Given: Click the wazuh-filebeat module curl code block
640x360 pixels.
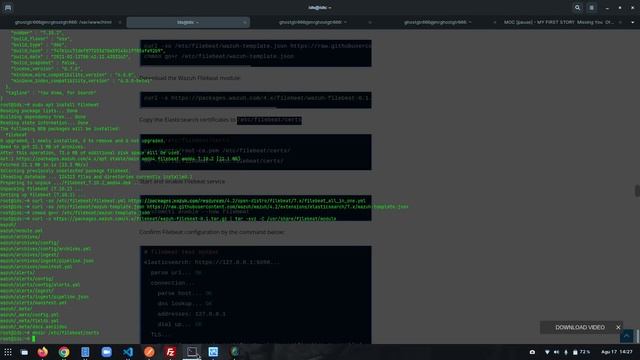Looking at the screenshot, I should (x=256, y=100).
